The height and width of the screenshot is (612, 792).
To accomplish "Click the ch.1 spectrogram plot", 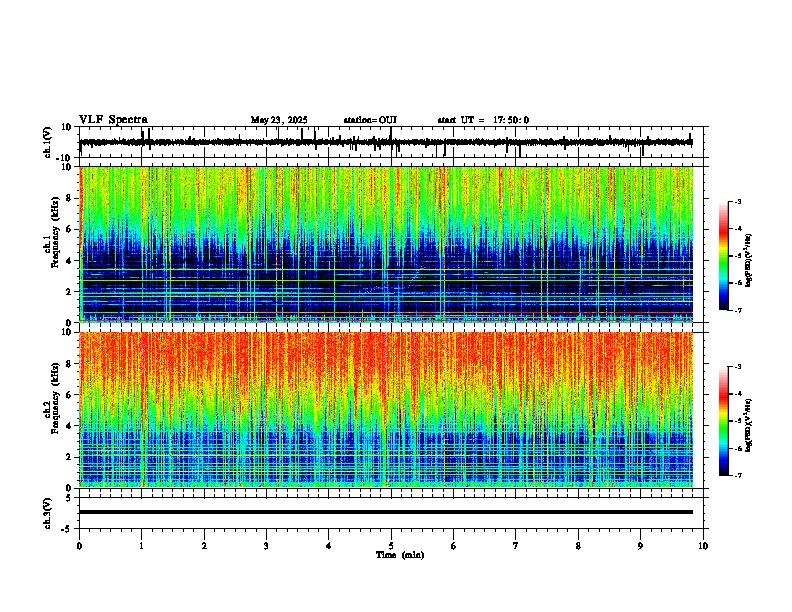I will point(386,244).
